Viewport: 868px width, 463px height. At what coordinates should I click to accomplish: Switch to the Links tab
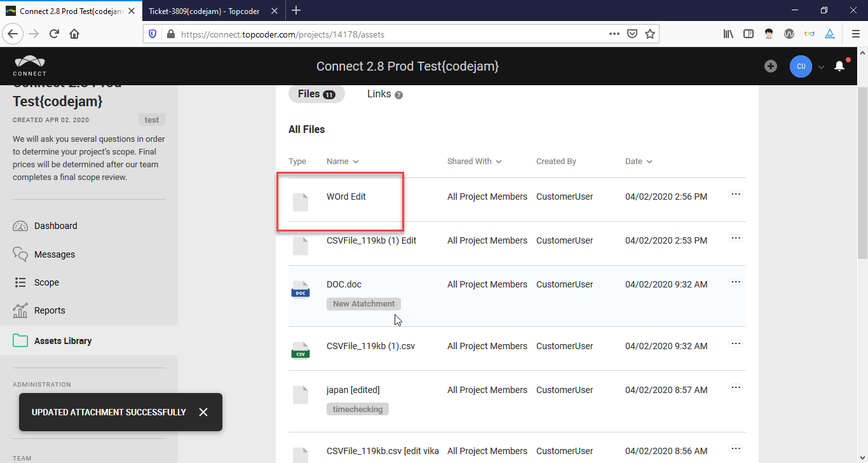pyautogui.click(x=385, y=94)
